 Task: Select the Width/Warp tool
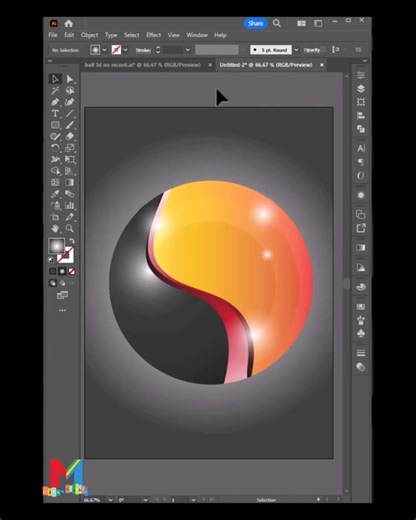pyautogui.click(x=55, y=159)
